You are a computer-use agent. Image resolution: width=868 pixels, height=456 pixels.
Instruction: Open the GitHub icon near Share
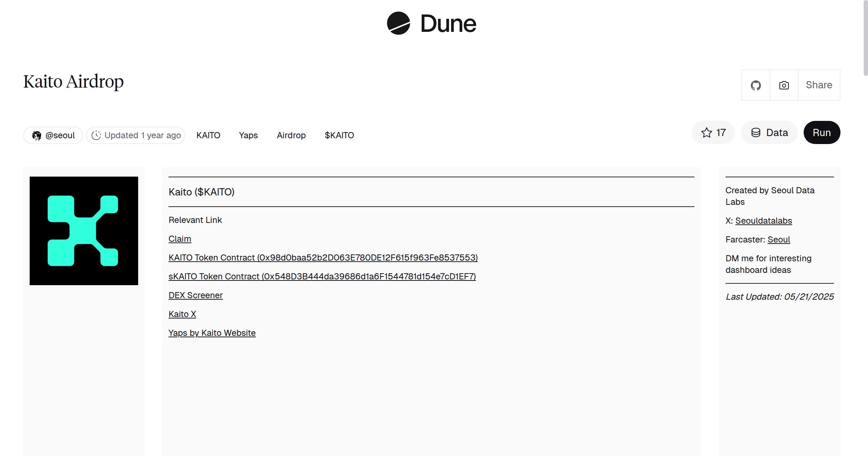pos(756,85)
